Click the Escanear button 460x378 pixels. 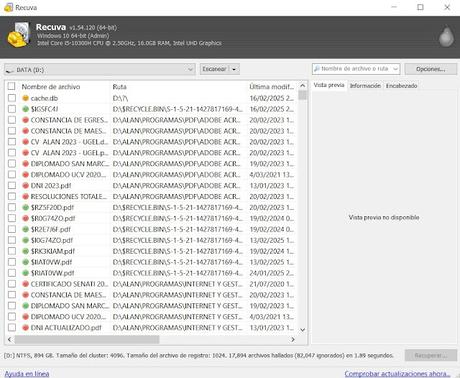[x=215, y=69]
